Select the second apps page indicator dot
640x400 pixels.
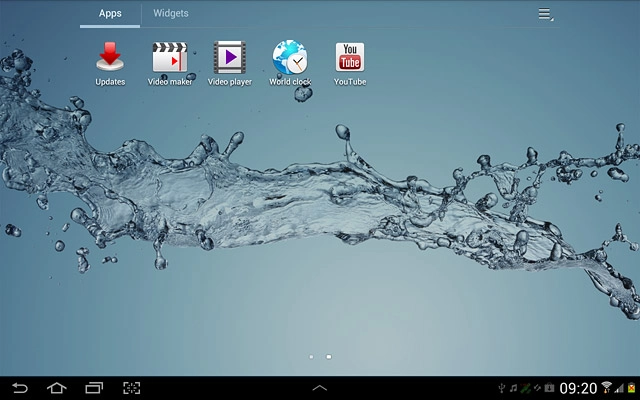click(329, 356)
